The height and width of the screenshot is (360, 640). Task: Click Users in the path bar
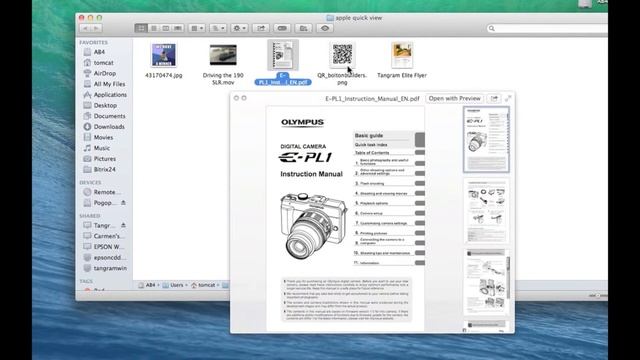(173, 285)
